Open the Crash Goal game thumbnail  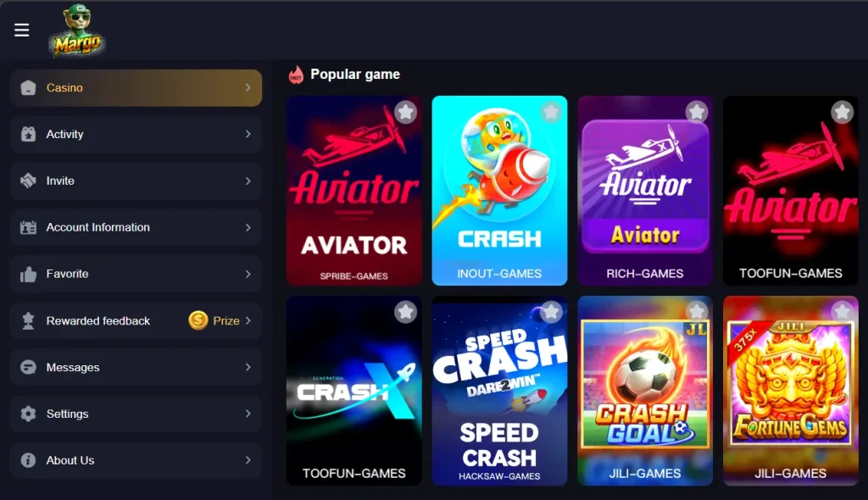coord(645,391)
